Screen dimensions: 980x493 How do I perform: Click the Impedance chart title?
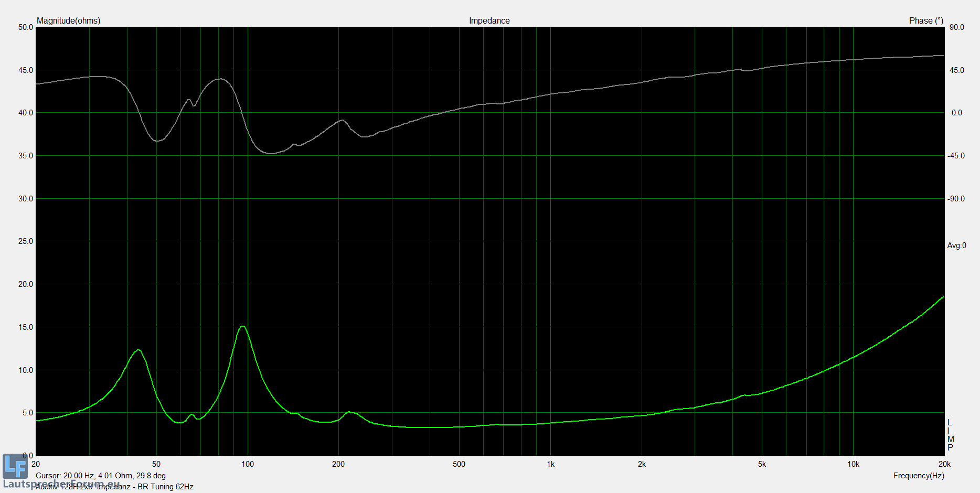coord(489,20)
